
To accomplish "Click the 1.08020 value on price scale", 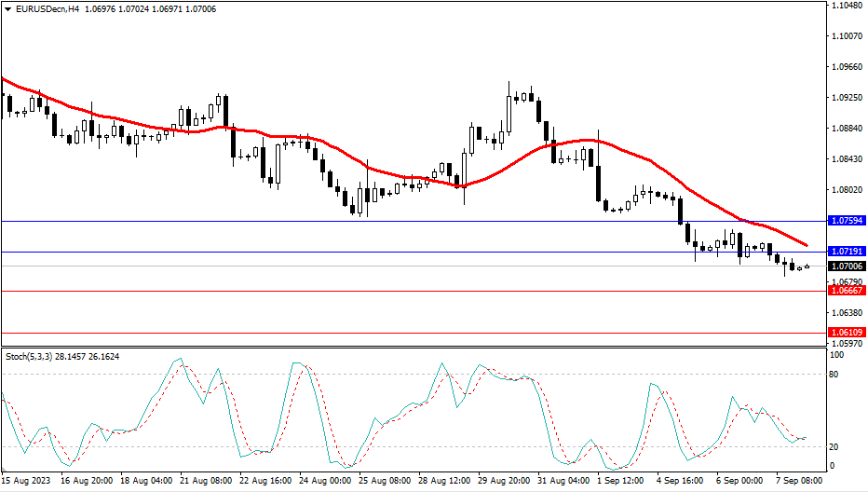I will [x=845, y=189].
